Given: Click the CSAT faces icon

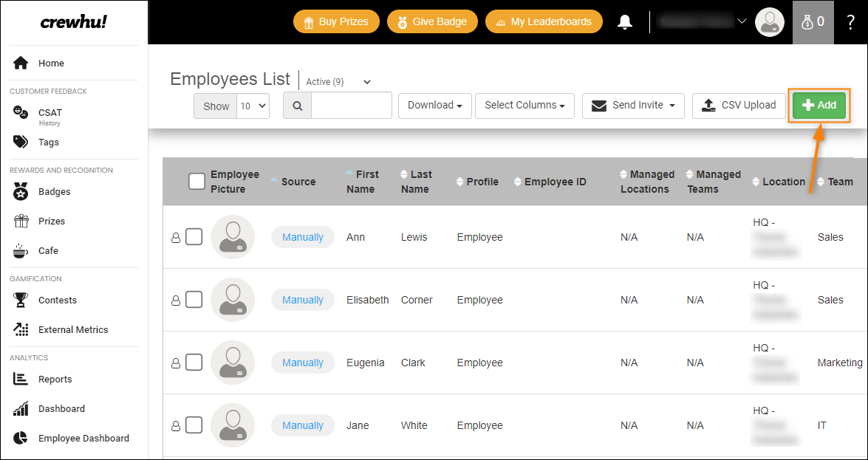Looking at the screenshot, I should pos(21,112).
